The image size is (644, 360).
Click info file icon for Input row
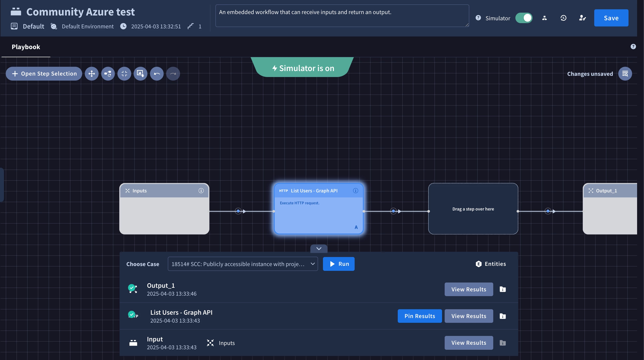tap(503, 343)
